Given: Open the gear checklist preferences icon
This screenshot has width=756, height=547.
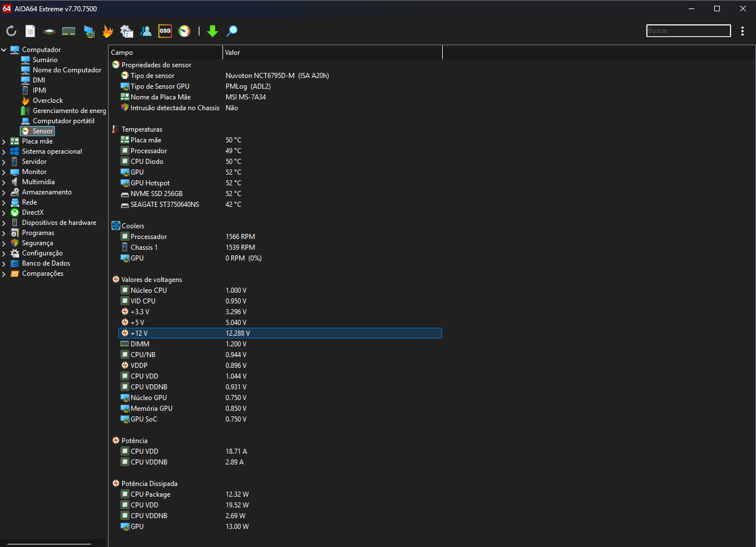Looking at the screenshot, I should tap(127, 31).
